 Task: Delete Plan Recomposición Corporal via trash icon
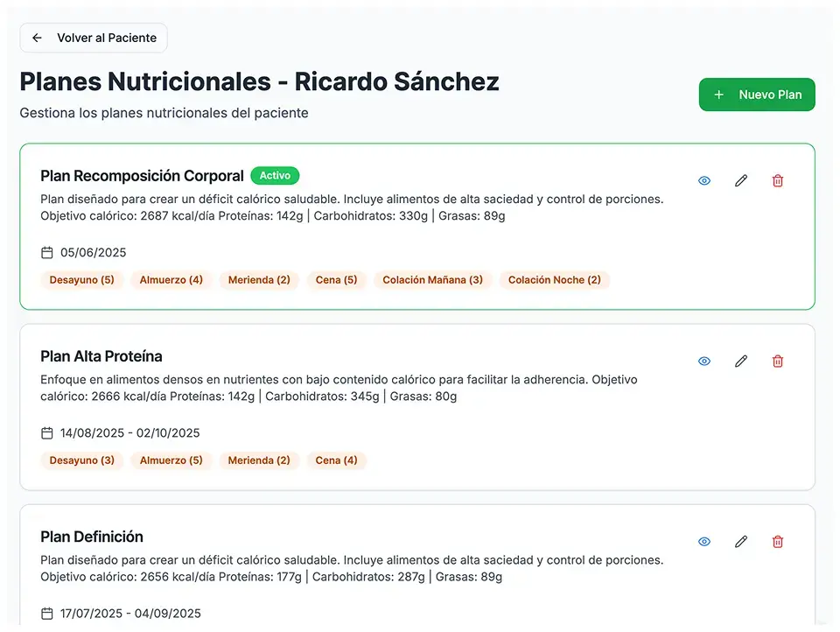777,180
